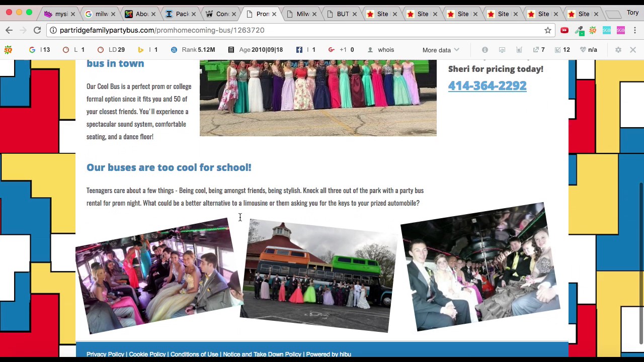Image resolution: width=644 pixels, height=362 pixels.
Task: Go back with the browser back arrow
Action: click(x=9, y=30)
